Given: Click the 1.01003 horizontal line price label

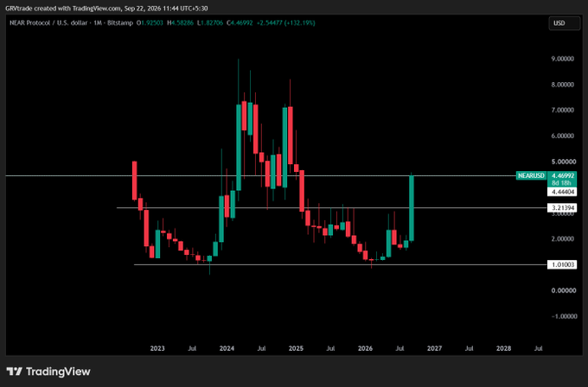Looking at the screenshot, I should pos(562,265).
